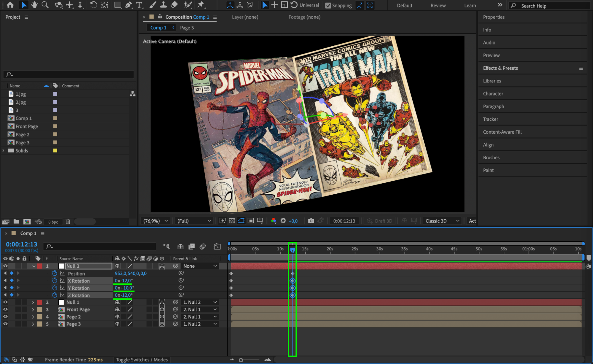The height and width of the screenshot is (364, 593).
Task: Open the Effects & Presets panel
Action: click(x=500, y=68)
